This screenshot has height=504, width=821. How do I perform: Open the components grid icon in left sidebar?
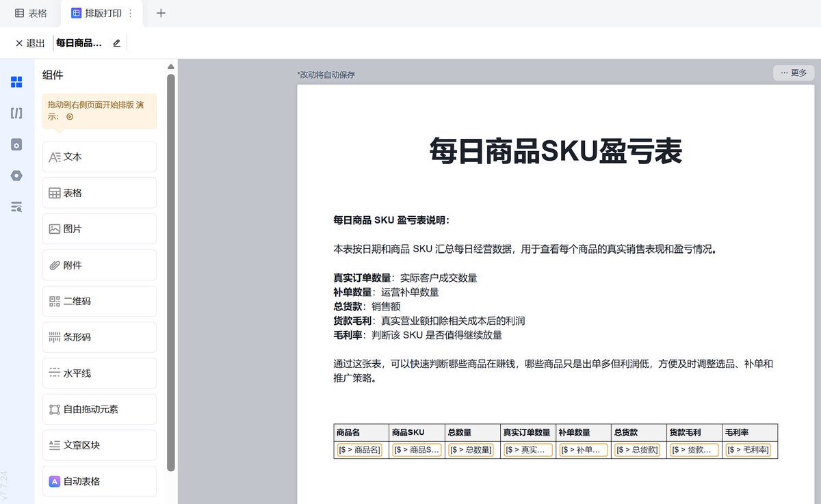pyautogui.click(x=16, y=82)
